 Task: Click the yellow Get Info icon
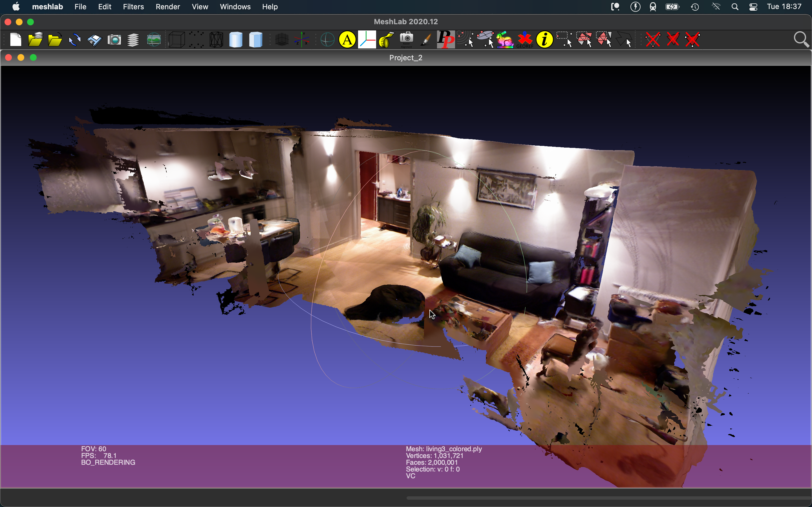pyautogui.click(x=544, y=40)
